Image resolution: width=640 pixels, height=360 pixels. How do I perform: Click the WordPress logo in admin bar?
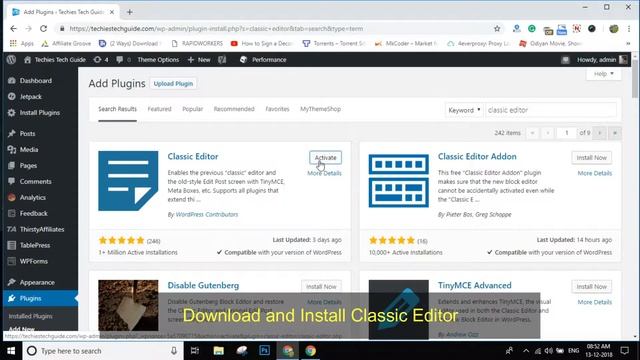(x=11, y=60)
